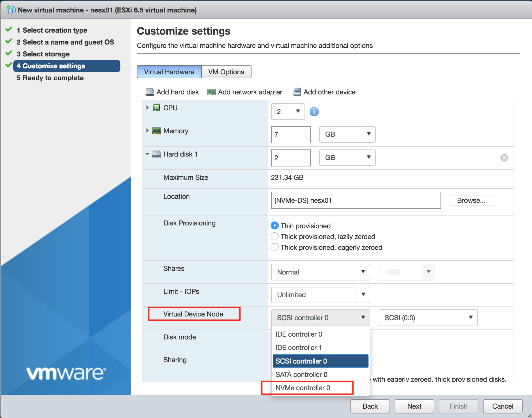Click the Memory module icon
The width and height of the screenshot is (532, 418).
(156, 131)
